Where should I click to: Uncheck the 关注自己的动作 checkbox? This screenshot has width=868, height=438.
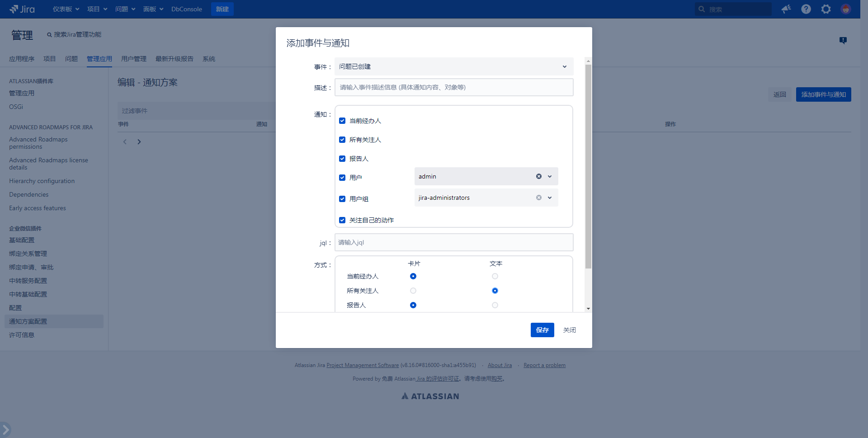[342, 220]
